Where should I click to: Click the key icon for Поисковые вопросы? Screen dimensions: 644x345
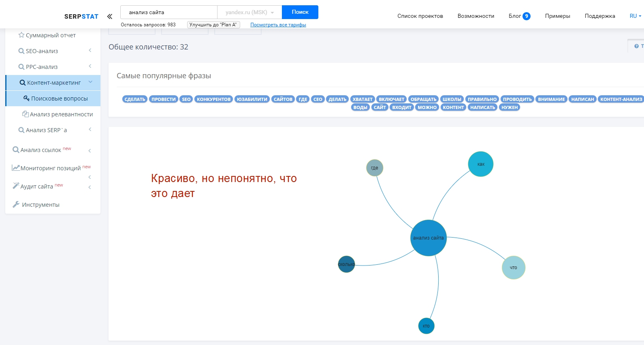tap(26, 98)
